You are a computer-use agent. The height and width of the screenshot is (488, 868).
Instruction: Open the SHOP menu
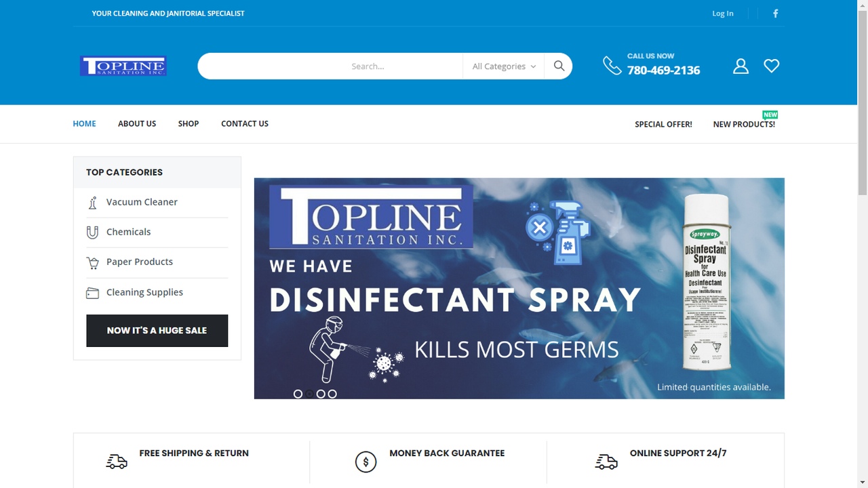pyautogui.click(x=189, y=123)
